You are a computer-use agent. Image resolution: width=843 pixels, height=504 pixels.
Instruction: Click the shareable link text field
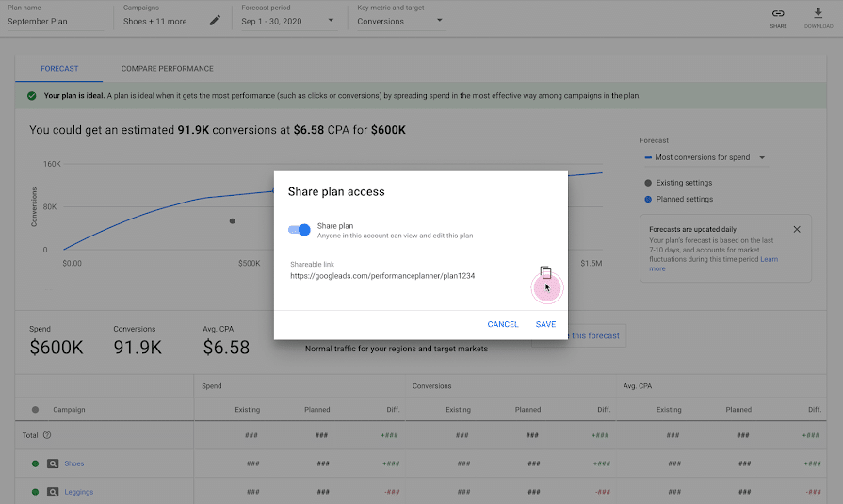point(410,276)
